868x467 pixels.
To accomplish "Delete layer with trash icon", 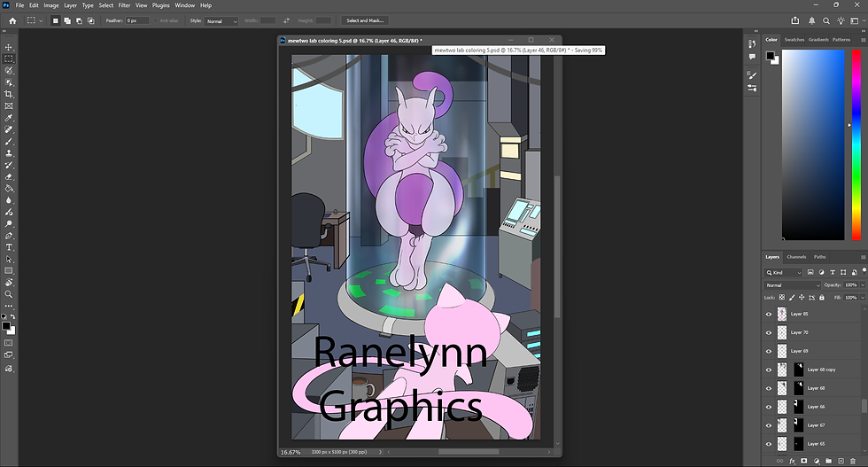I will click(x=852, y=461).
